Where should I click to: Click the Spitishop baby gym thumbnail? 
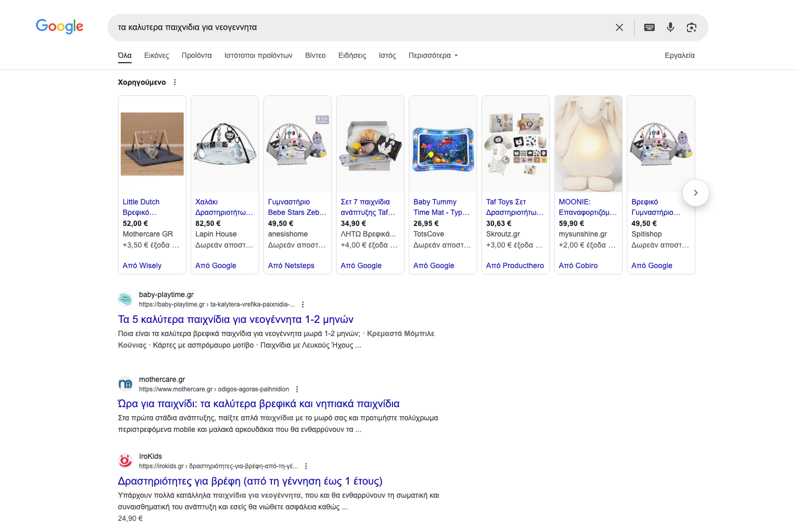pos(661,144)
